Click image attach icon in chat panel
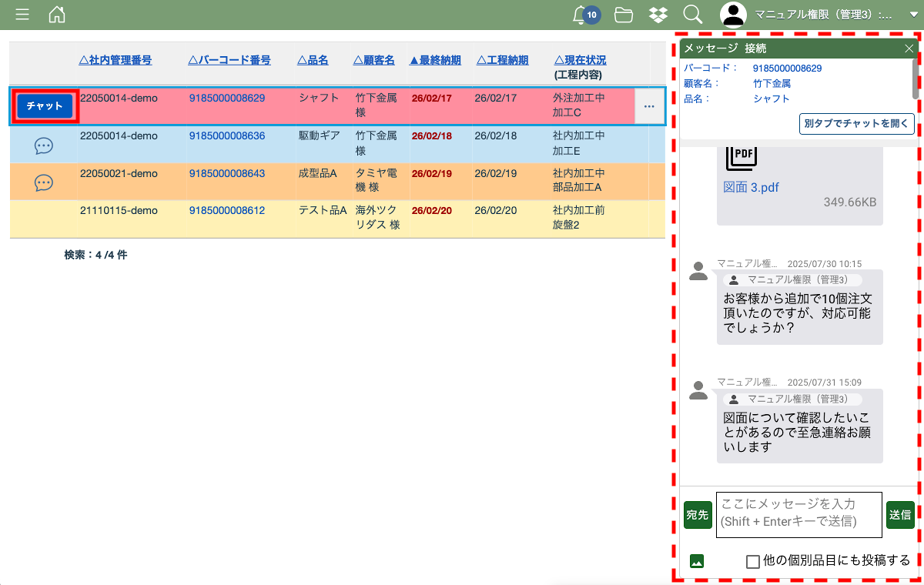Viewport: 924px width, 585px height. pyautogui.click(x=697, y=561)
